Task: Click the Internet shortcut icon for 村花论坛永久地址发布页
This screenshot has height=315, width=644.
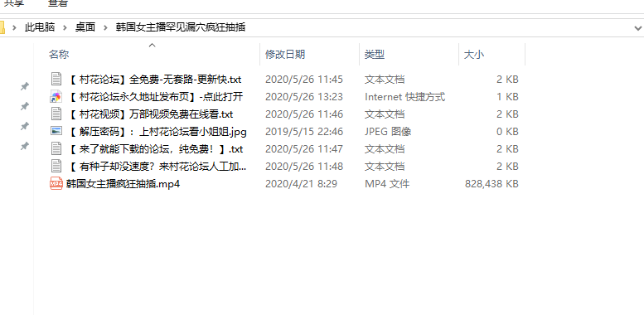Action: point(56,96)
